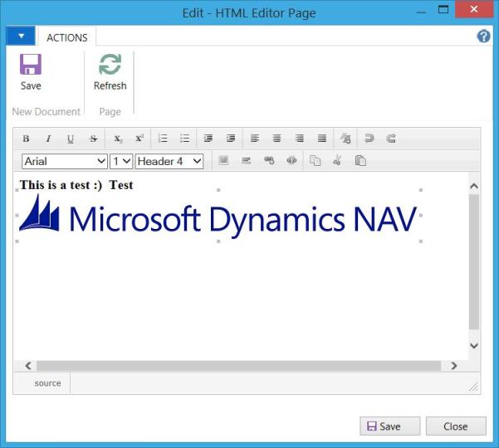Click the horizontal scrollbar thumb
The width and height of the screenshot is (499, 448).
coord(238,366)
